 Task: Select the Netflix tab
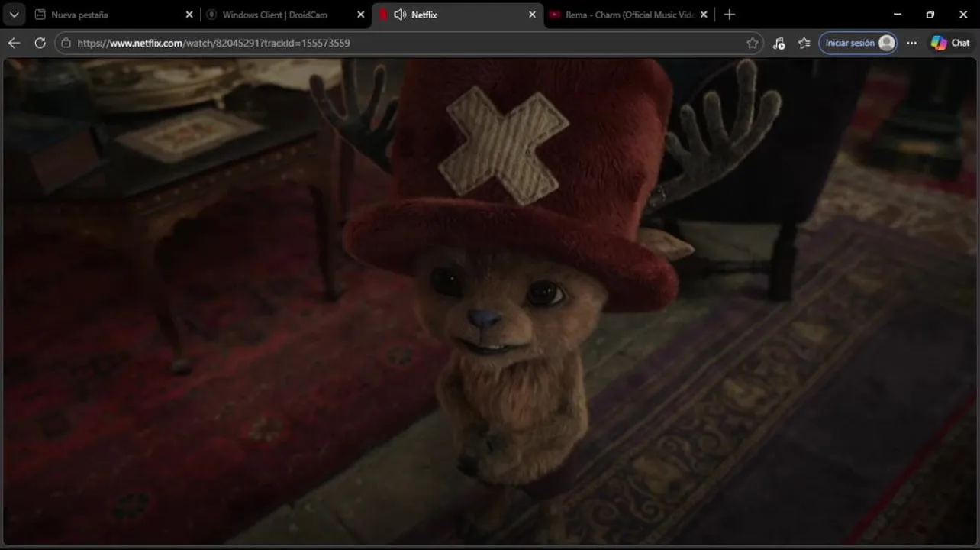[458, 15]
